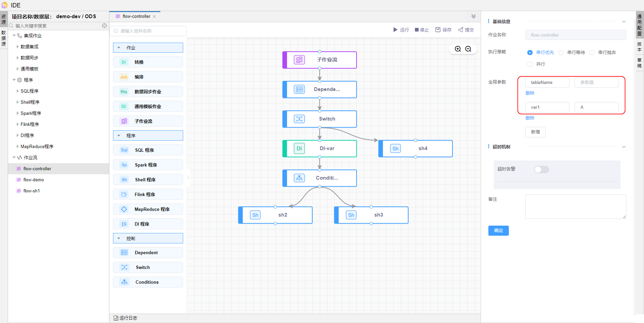Viewport: 644px width, 323px height.
Task: Click the Submit (提交) paper plane icon
Action: coord(461,30)
